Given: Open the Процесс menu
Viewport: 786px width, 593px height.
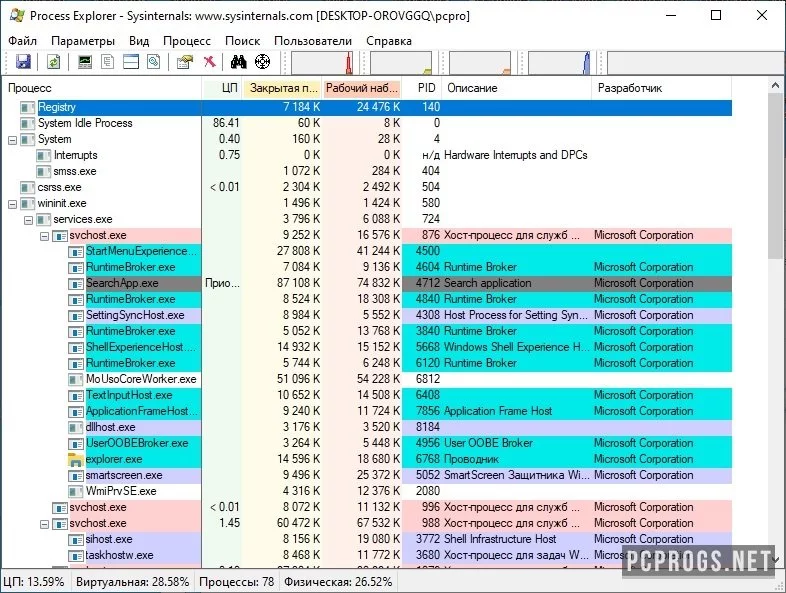Looking at the screenshot, I should click(187, 41).
